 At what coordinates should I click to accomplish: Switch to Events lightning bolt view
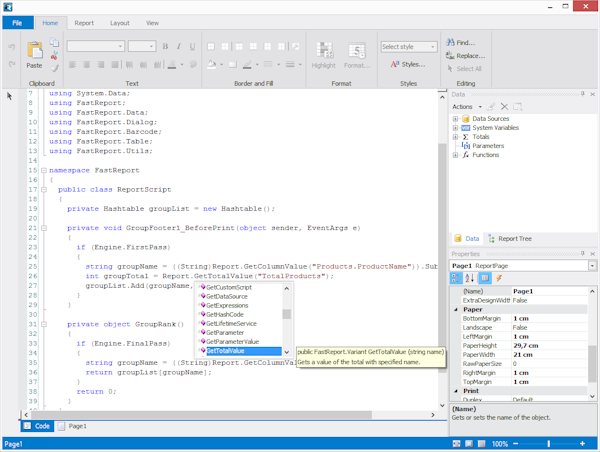(x=498, y=279)
